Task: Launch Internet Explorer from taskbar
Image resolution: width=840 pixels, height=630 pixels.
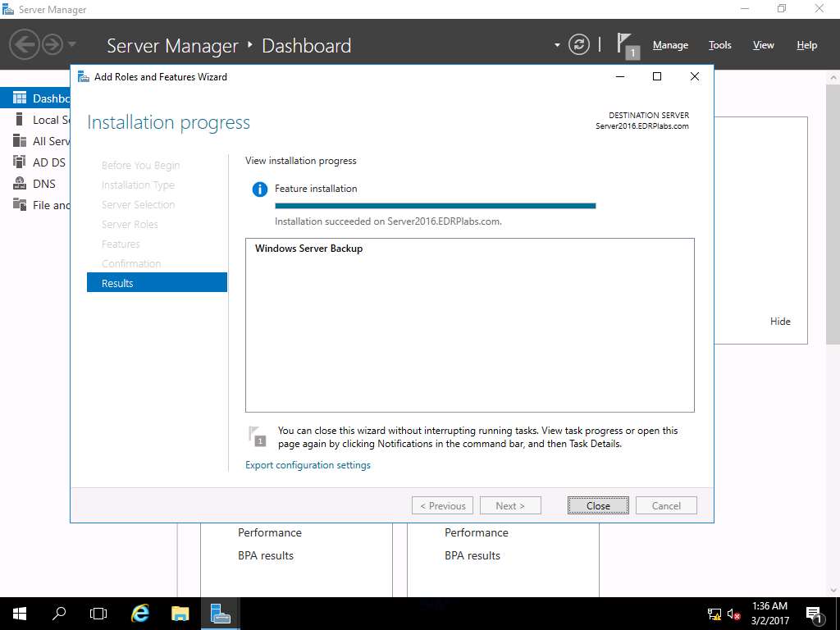Action: point(139,614)
